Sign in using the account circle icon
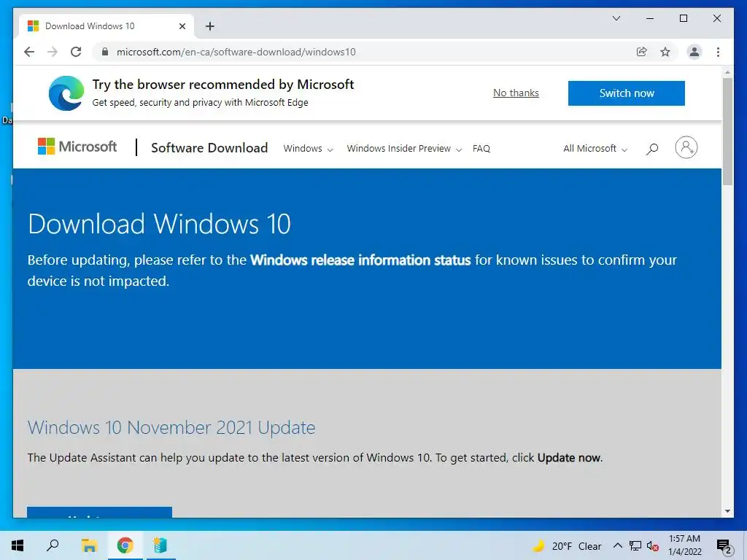The width and height of the screenshot is (747, 560). click(686, 147)
